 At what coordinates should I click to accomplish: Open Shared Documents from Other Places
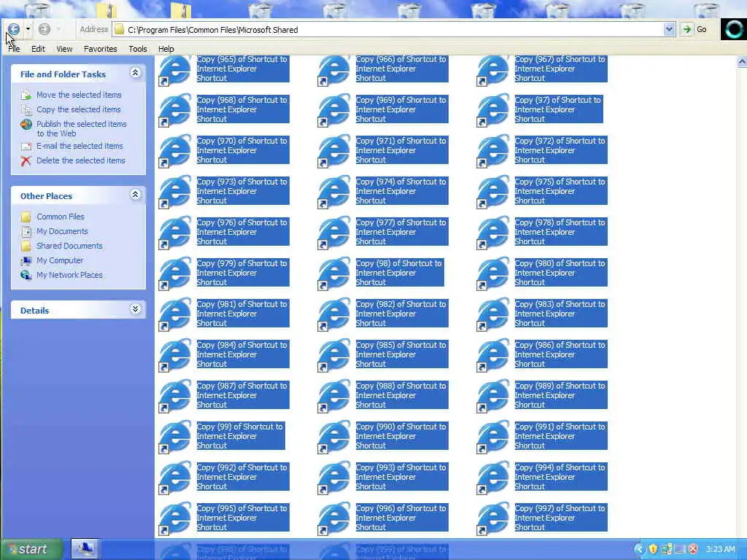coord(69,246)
